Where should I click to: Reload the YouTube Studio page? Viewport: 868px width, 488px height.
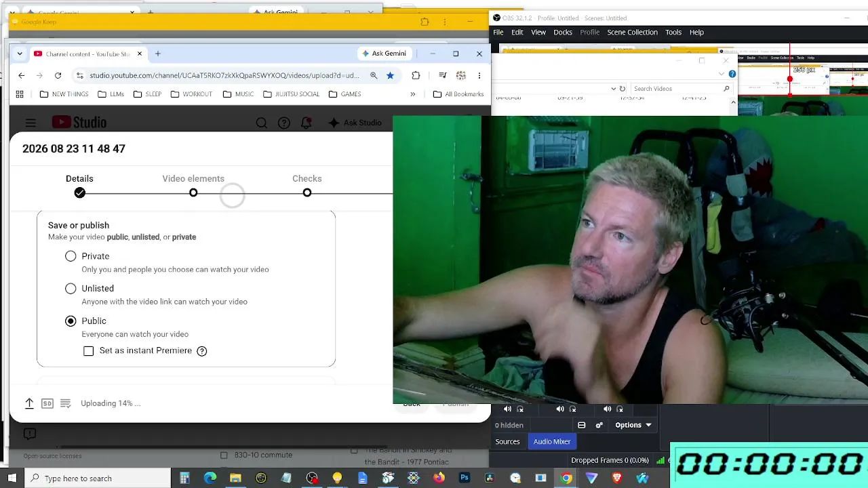point(58,75)
